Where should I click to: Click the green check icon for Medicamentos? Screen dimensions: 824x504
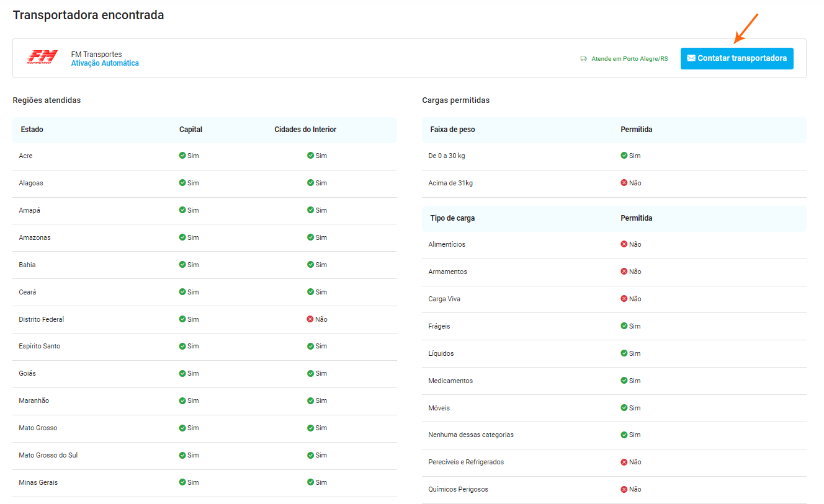coord(624,381)
